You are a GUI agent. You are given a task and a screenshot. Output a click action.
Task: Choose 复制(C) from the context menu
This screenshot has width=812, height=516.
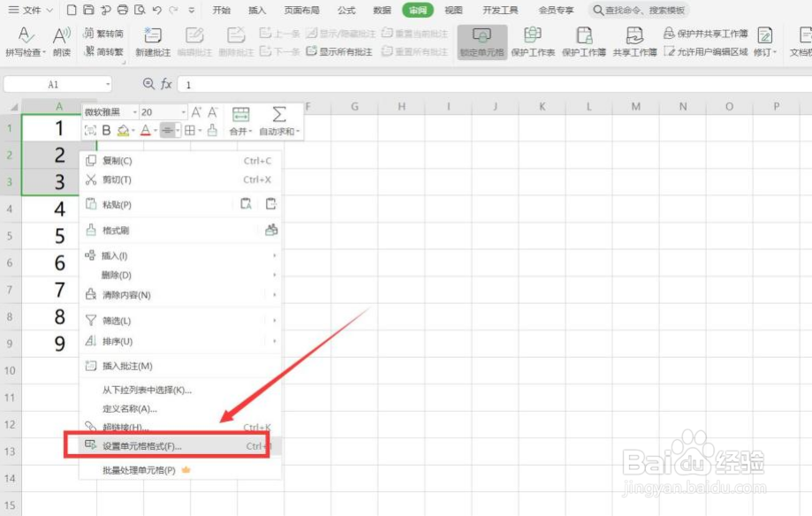(179, 161)
